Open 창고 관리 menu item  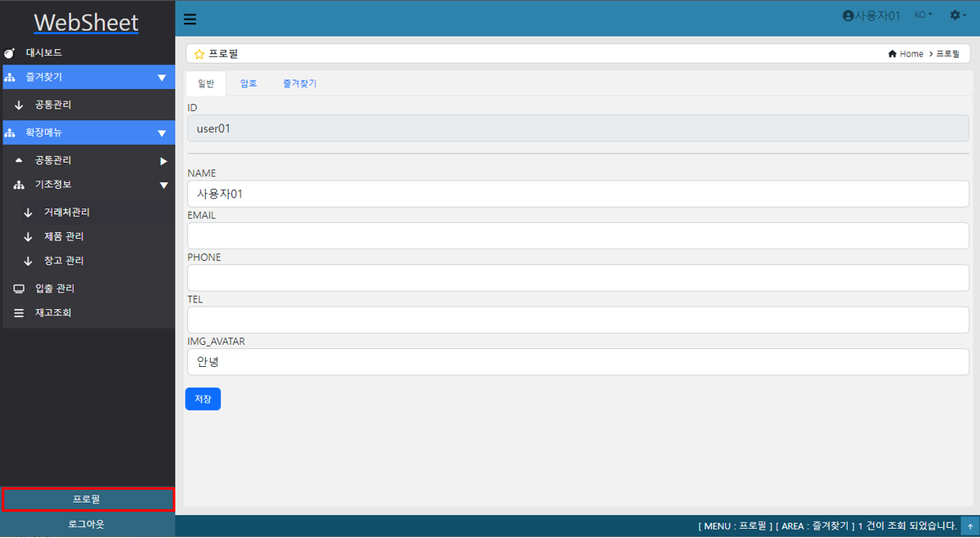[64, 261]
